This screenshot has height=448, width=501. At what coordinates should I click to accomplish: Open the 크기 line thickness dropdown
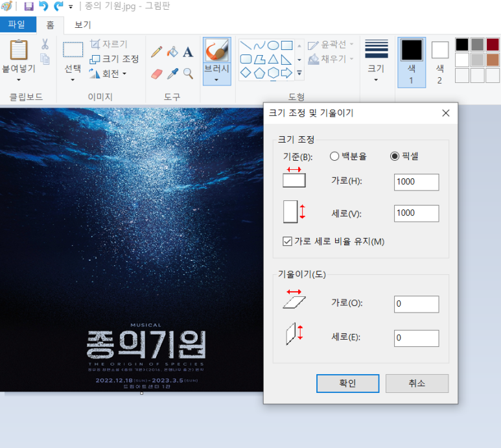376,61
